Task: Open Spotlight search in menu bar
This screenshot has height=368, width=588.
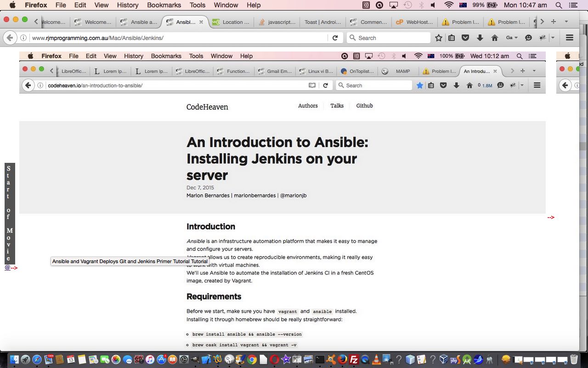Action: point(559,5)
